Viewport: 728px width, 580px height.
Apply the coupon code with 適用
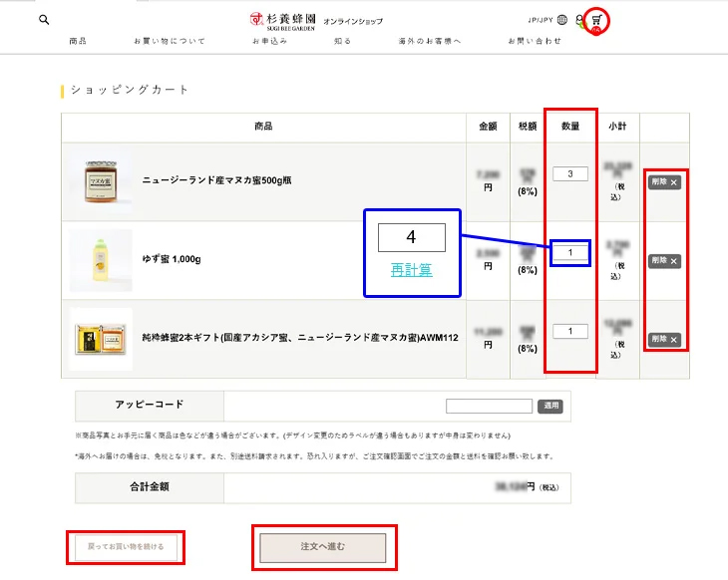[x=550, y=406]
